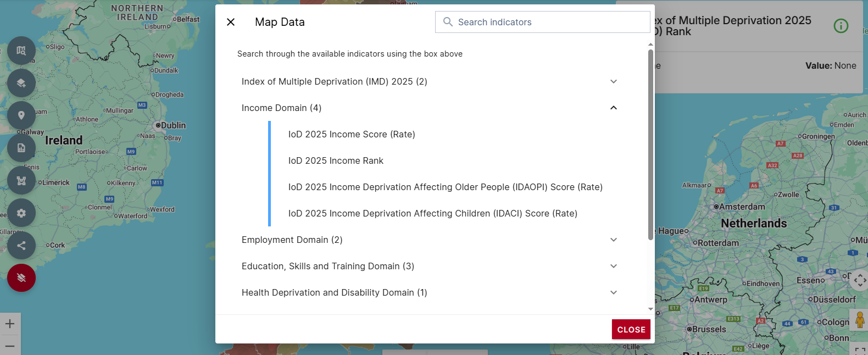Click the Dublin label on the map

173,125
